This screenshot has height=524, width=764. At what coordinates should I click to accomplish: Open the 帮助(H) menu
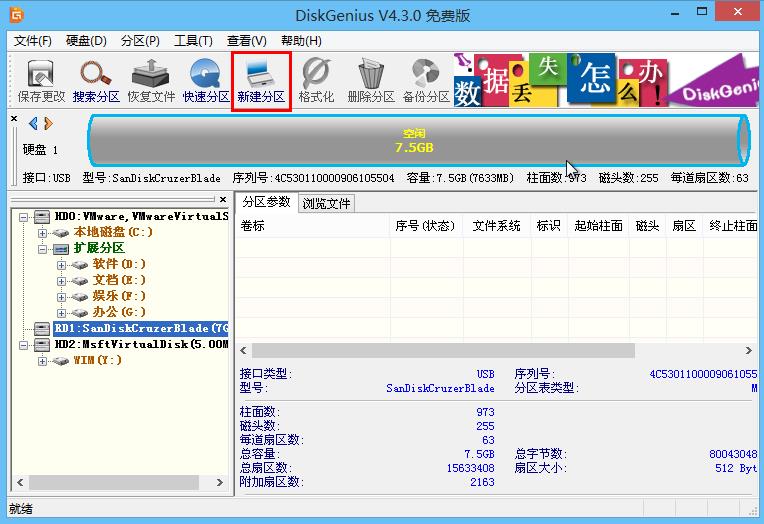[x=301, y=41]
